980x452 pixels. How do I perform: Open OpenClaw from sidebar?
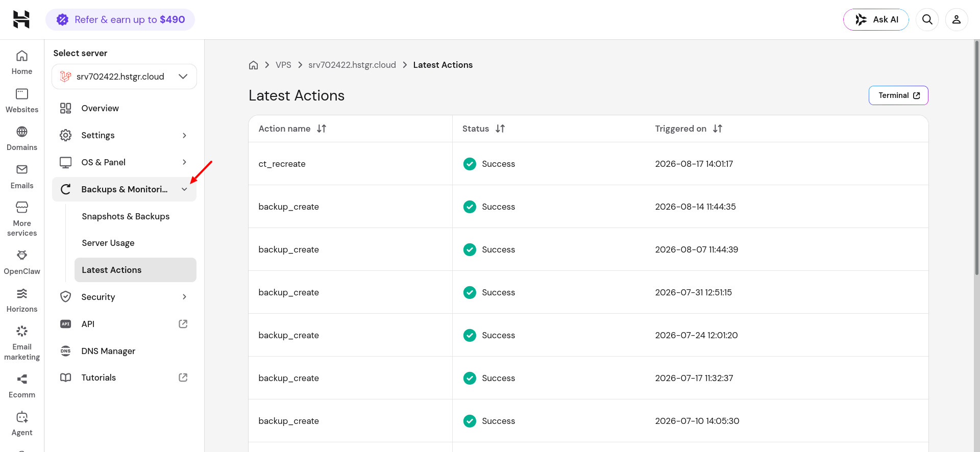click(22, 263)
